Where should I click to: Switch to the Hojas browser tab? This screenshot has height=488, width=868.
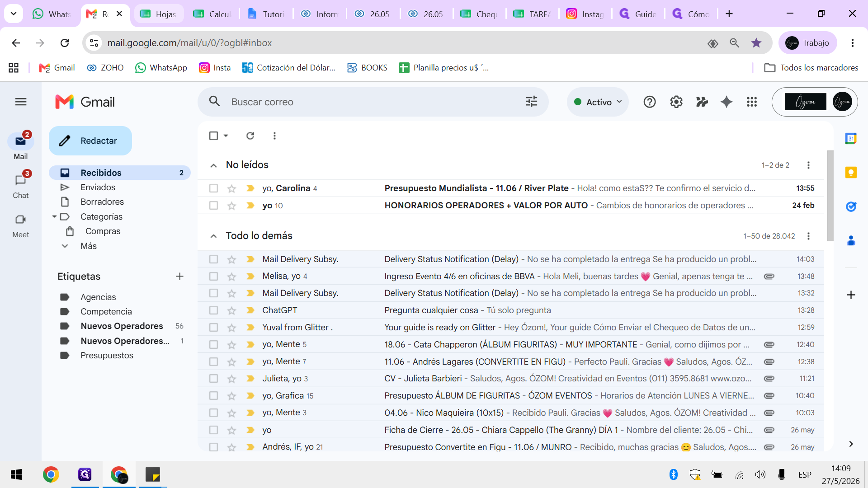(x=159, y=14)
